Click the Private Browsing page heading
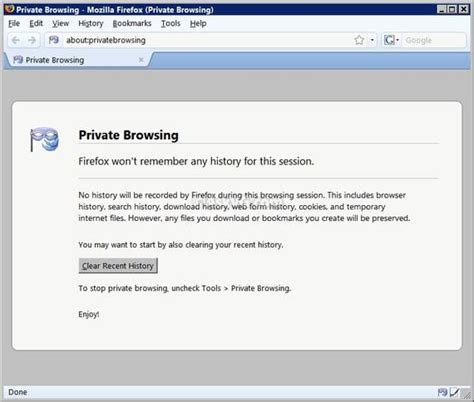The width and height of the screenshot is (474, 402). point(128,135)
